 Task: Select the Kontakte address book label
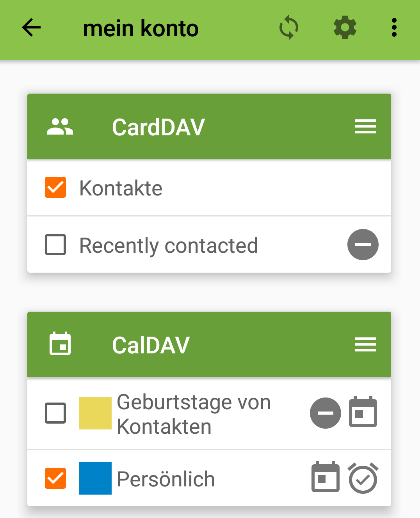121,188
